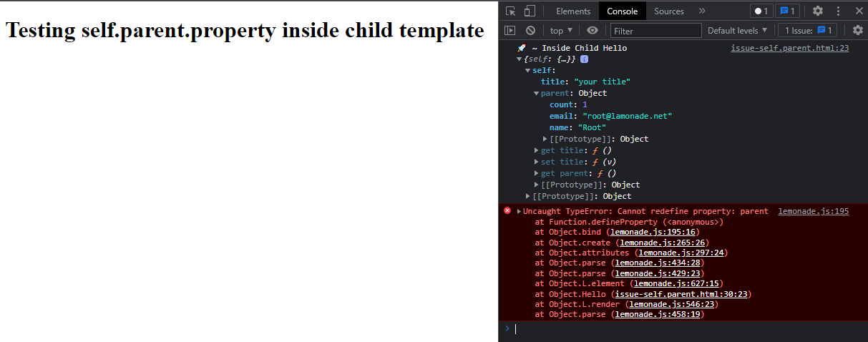Open the lemonade.js:195:16 stack link
868x342 pixels.
pyautogui.click(x=653, y=232)
